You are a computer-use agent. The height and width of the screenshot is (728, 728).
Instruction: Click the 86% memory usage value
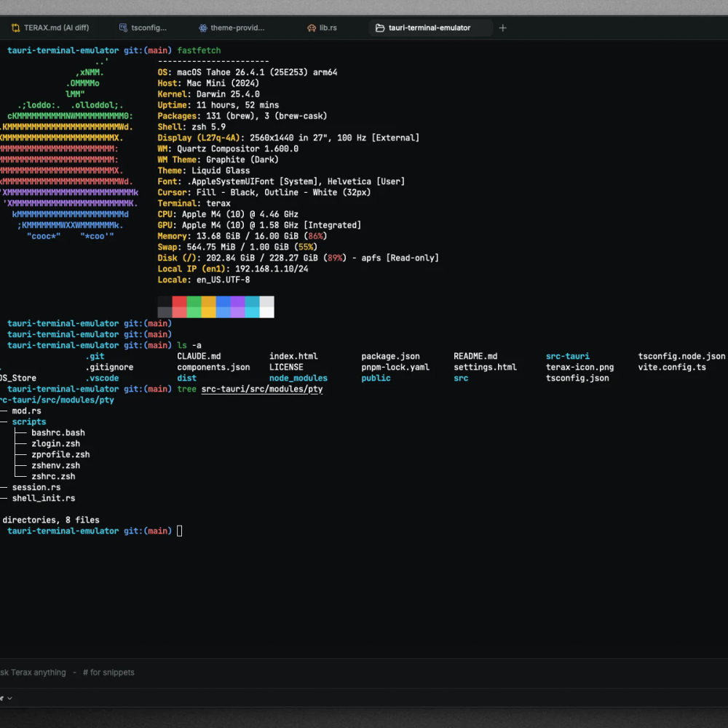tap(316, 236)
